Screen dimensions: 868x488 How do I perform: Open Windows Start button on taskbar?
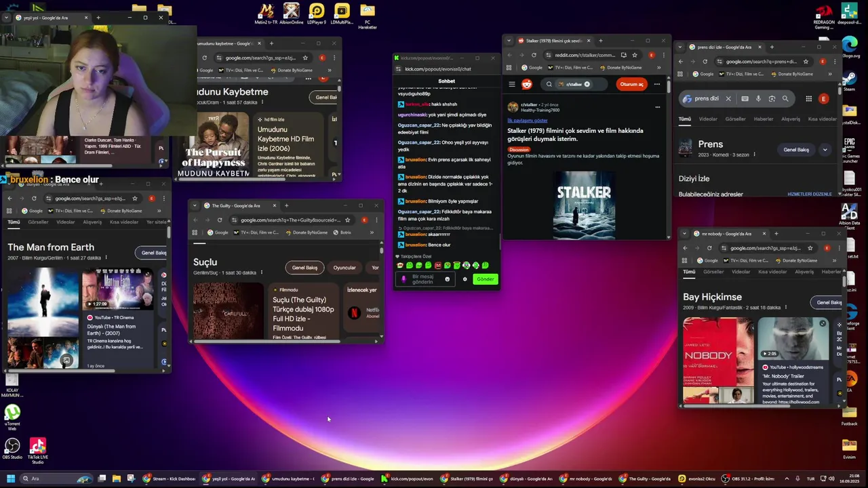tap(10, 479)
